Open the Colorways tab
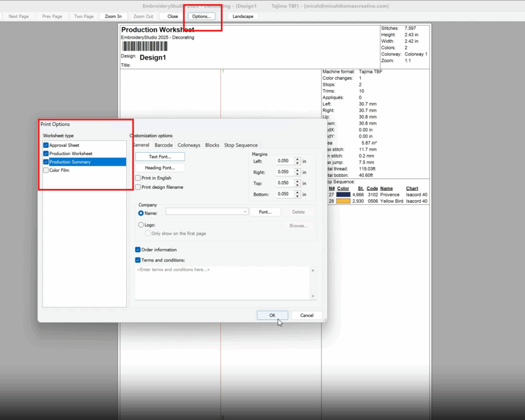Screen dimensions: 525x420 click(189, 145)
